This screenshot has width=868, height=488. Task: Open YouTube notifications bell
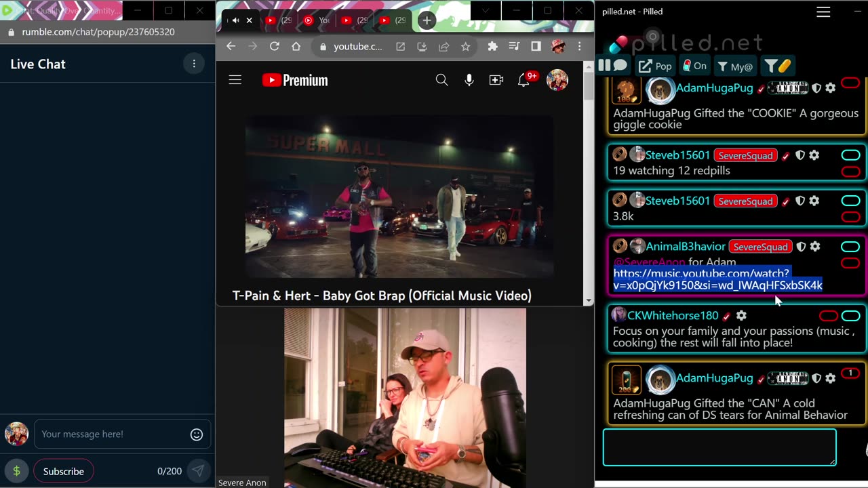point(524,80)
